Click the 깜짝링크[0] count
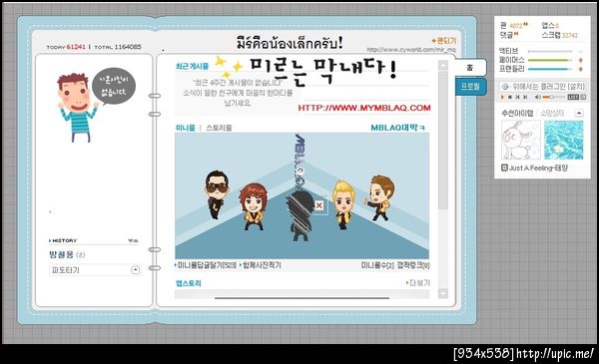The width and height of the screenshot is (599, 364). pyautogui.click(x=413, y=265)
